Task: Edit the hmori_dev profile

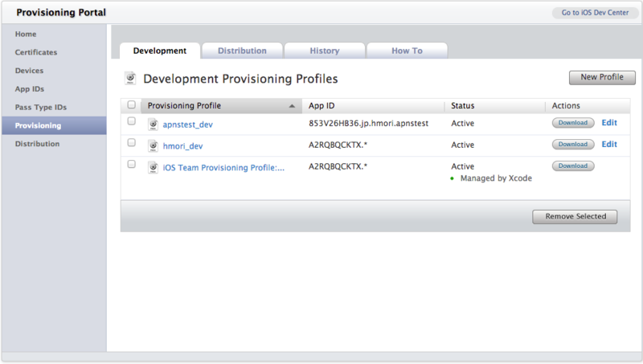Action: [609, 145]
